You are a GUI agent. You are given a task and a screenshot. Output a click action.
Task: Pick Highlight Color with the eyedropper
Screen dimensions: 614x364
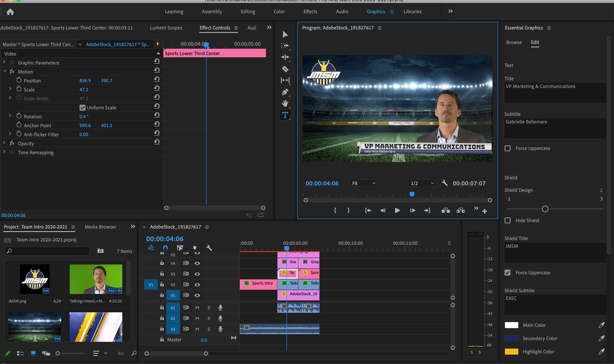(x=601, y=351)
